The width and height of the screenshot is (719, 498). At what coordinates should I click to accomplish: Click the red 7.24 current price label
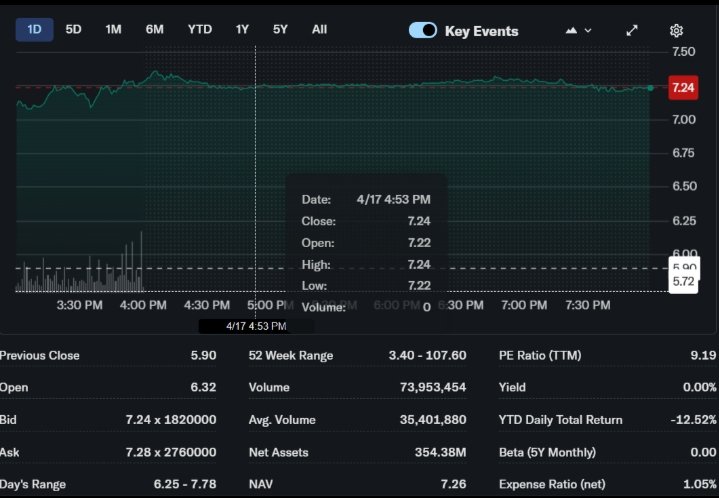click(683, 88)
